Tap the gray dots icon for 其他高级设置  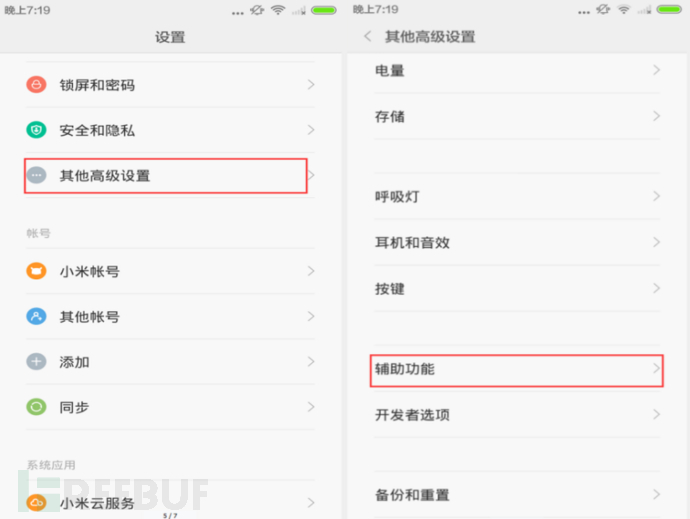click(36, 175)
